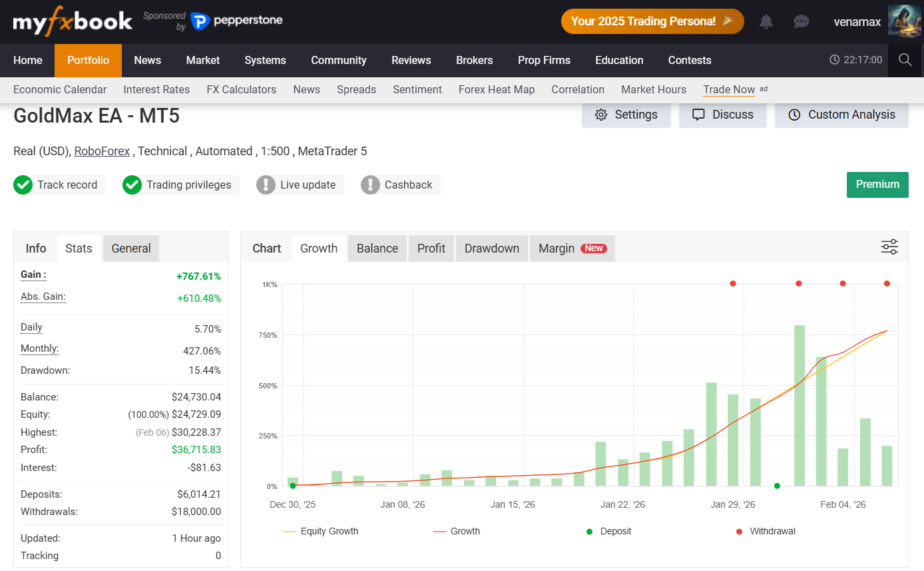
Task: Switch to the General tab
Action: pyautogui.click(x=131, y=249)
